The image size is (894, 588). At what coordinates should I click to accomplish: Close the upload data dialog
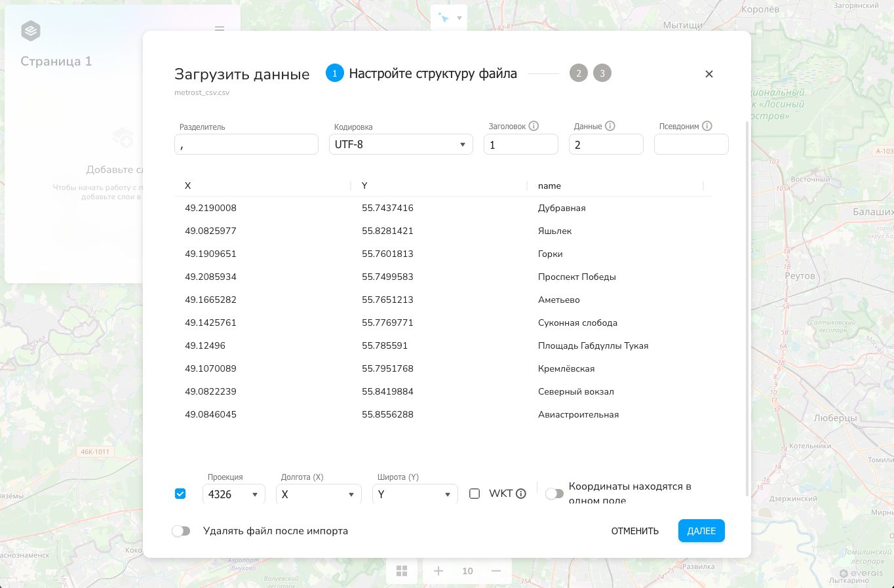[x=709, y=74]
